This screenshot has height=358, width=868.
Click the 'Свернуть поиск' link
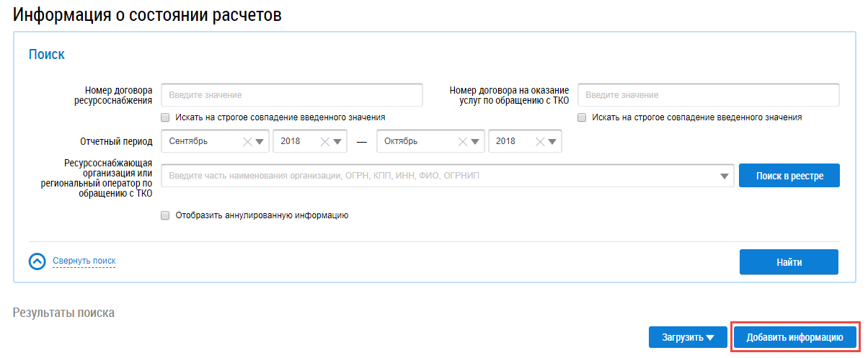84,261
